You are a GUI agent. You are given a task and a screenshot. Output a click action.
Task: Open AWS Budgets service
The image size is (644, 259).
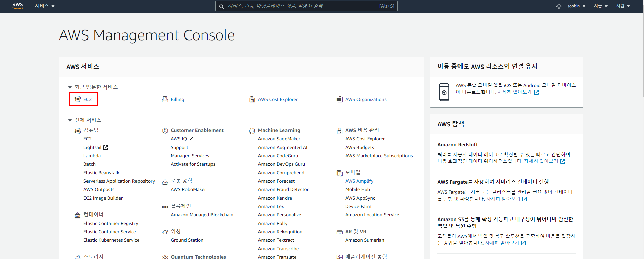coord(360,147)
